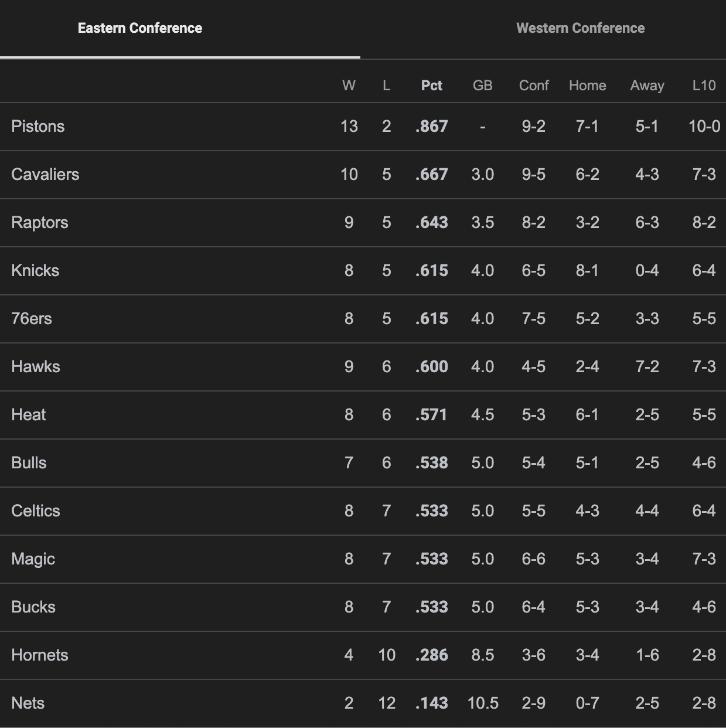Click the Home column header
Screen dimensions: 726x728
coord(587,86)
